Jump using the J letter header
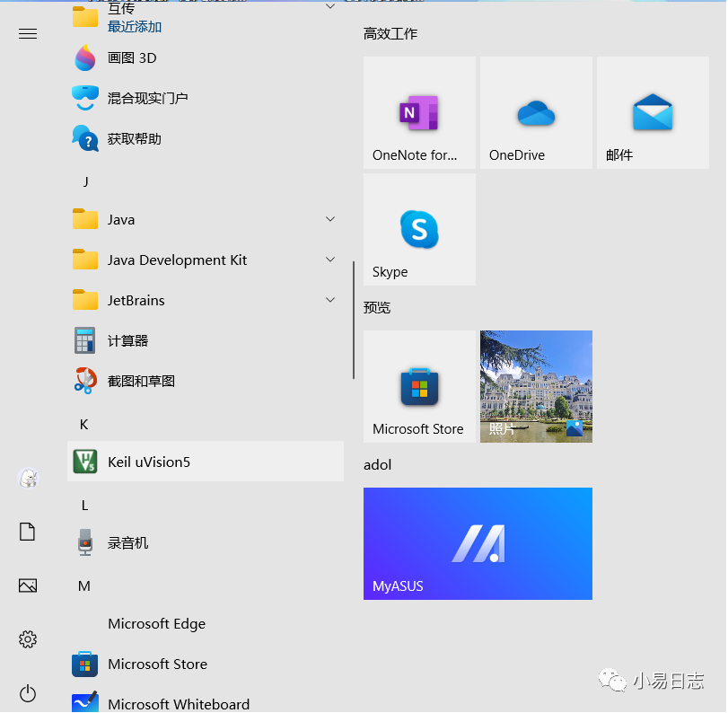This screenshot has height=713, width=728. tap(85, 181)
